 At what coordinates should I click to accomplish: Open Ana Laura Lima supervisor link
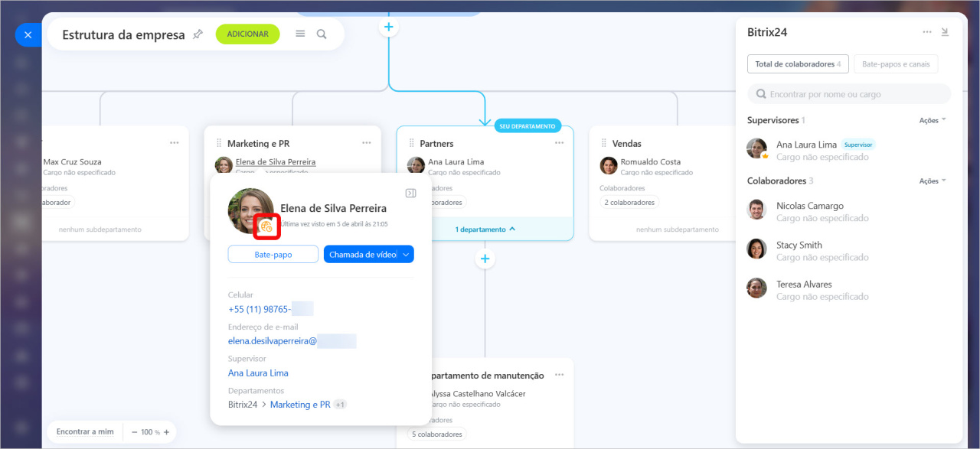tap(258, 373)
